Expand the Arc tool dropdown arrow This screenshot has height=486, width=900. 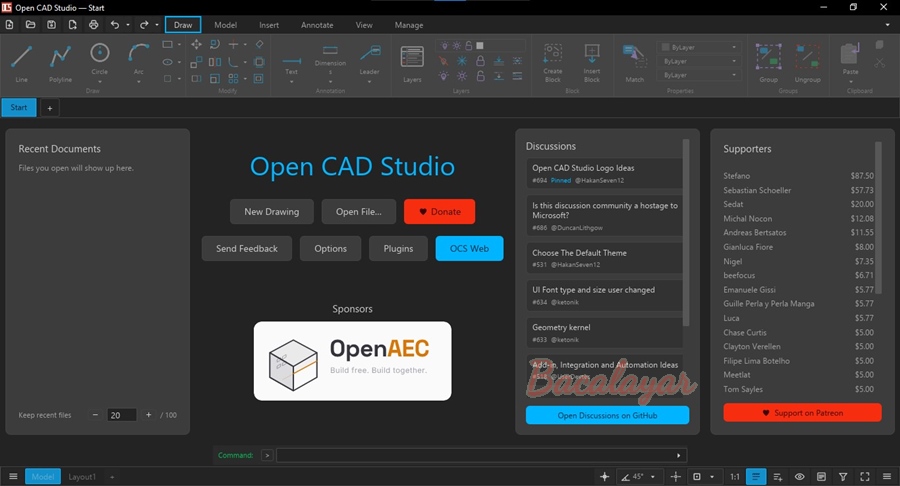[138, 81]
